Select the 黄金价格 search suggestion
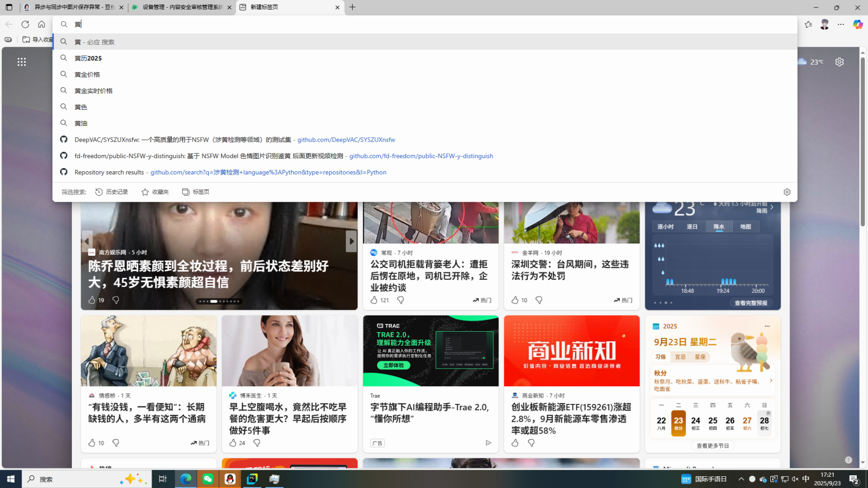This screenshot has height=488, width=868. pos(87,75)
